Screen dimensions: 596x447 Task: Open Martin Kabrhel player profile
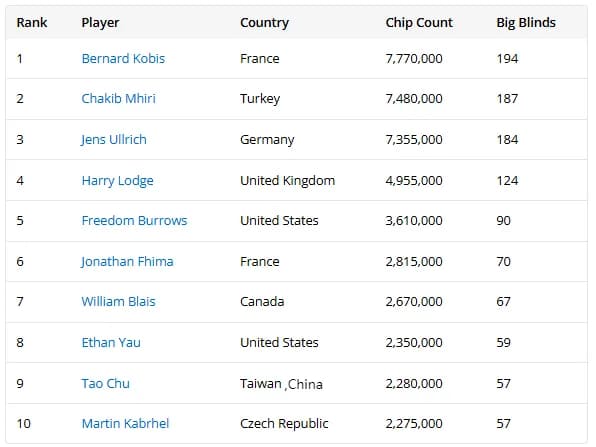[x=125, y=423]
